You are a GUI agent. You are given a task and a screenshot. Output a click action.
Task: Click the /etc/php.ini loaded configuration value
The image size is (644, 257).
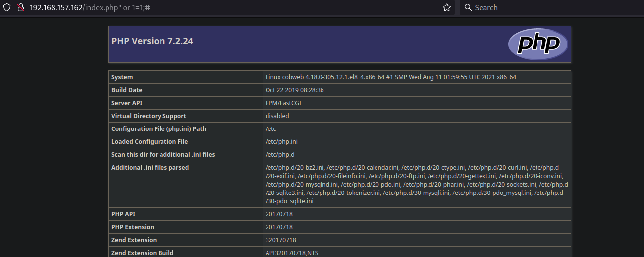click(x=281, y=142)
